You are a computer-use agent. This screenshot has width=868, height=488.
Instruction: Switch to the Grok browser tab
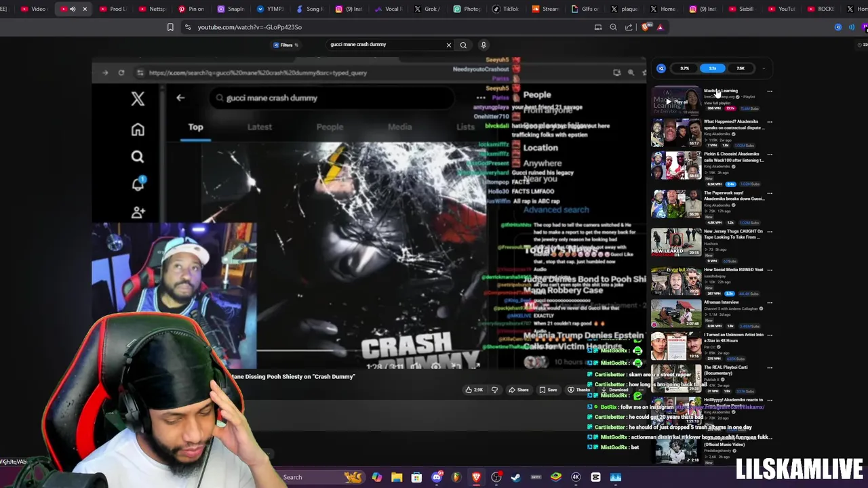(x=427, y=9)
